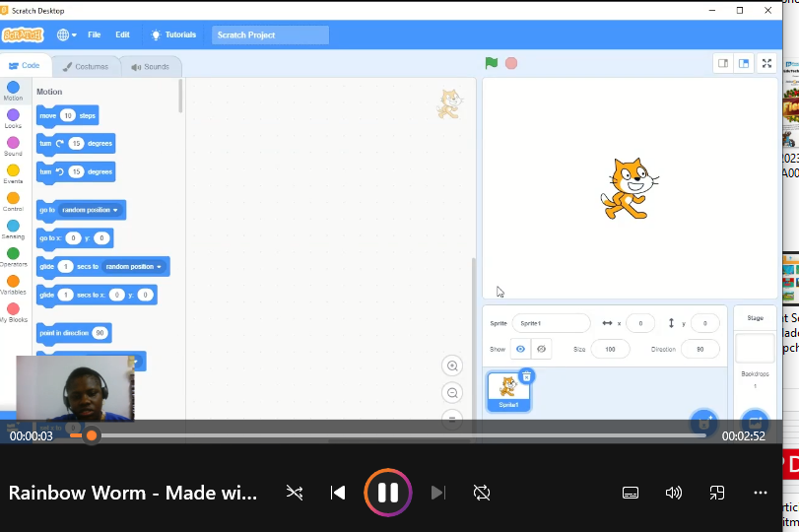Click the sprite name input field
Screen dimensions: 799x532
[x=550, y=323]
